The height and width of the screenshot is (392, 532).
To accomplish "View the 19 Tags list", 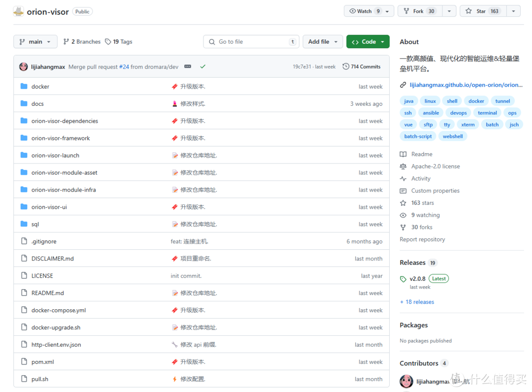I will pyautogui.click(x=119, y=42).
